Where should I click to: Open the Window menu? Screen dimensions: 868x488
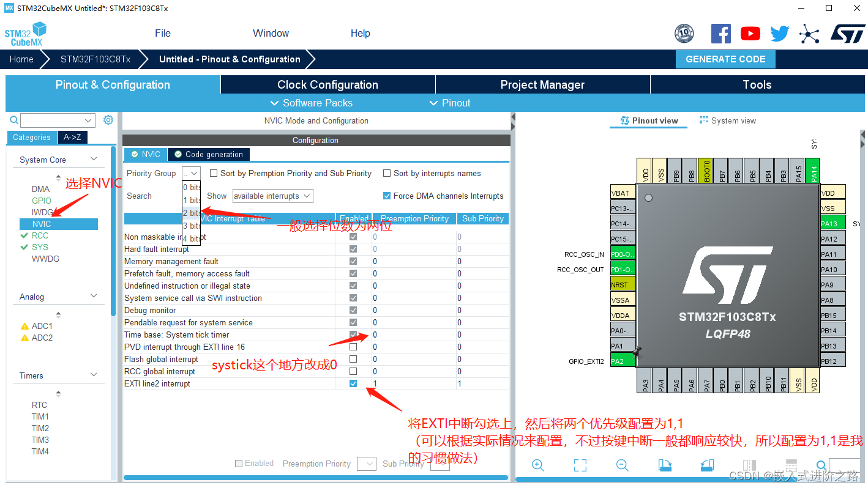click(271, 33)
